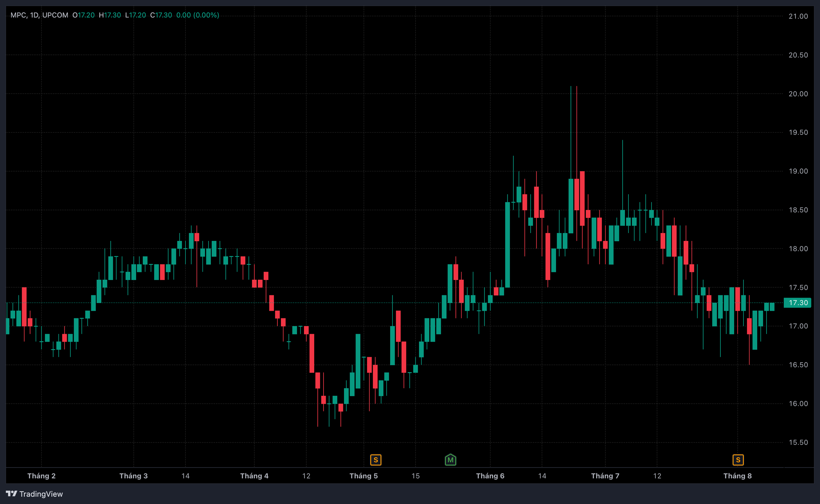Screen dimensions: 820x504
Task: Click the 19.50 price axis label
Action: 798,132
